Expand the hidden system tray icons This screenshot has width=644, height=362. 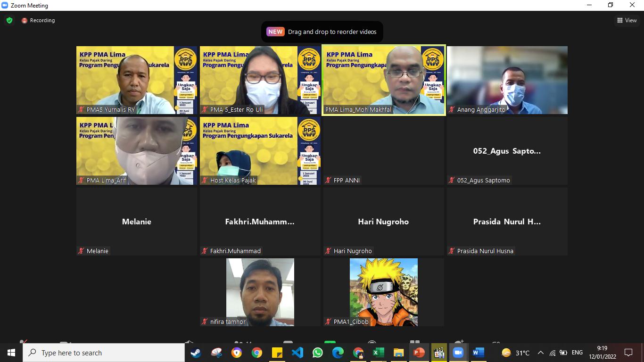click(541, 353)
